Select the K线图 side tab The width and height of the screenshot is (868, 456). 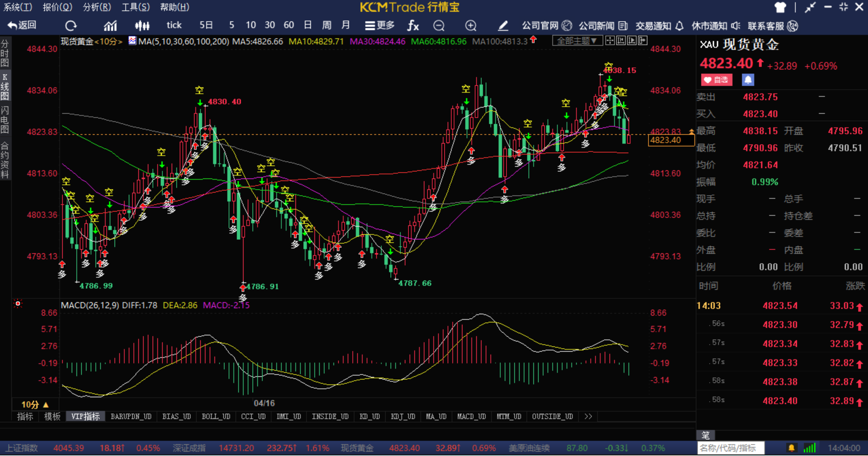tap(5, 87)
